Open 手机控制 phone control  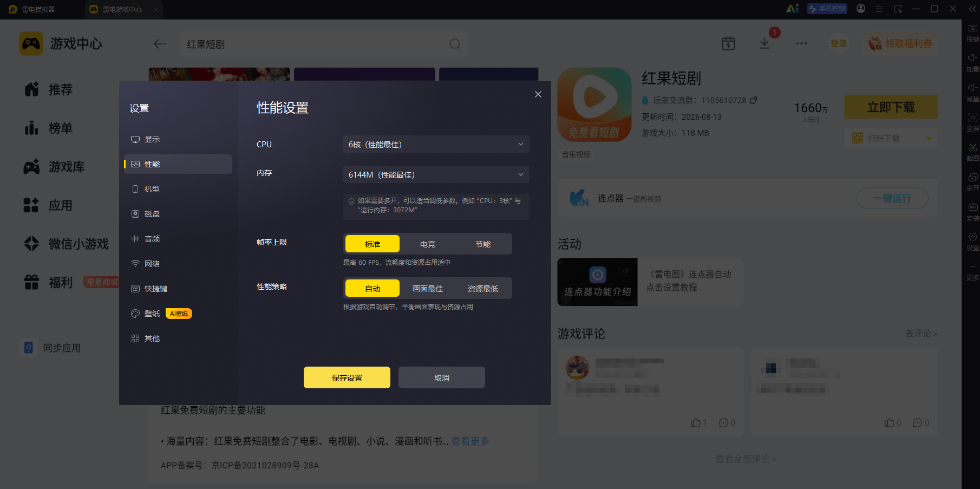(x=827, y=9)
